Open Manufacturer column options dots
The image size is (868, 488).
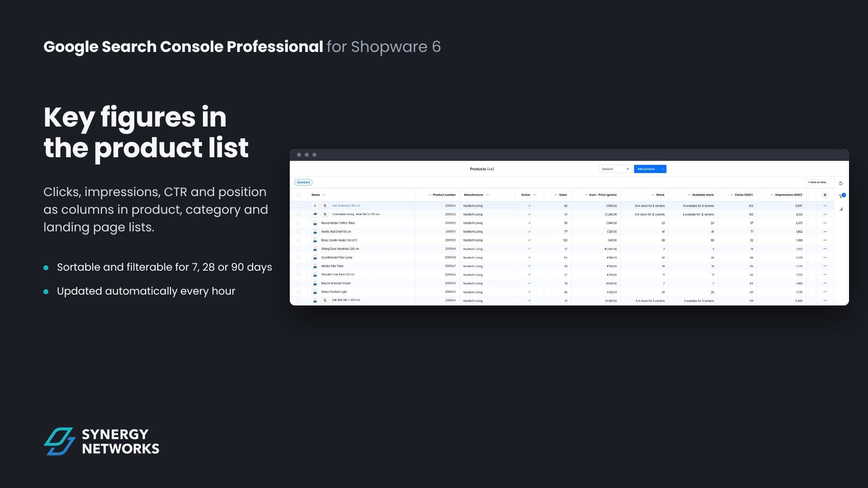(x=487, y=195)
